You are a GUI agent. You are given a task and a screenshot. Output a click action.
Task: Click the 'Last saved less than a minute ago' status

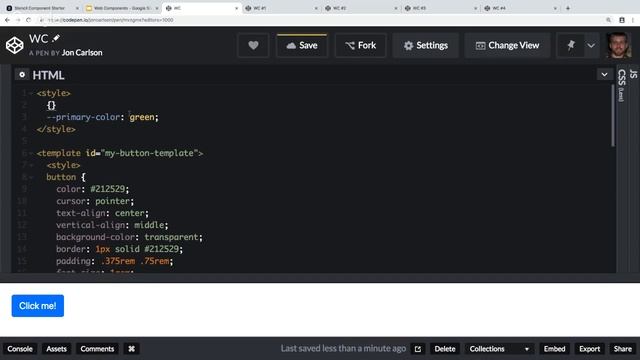(x=343, y=349)
